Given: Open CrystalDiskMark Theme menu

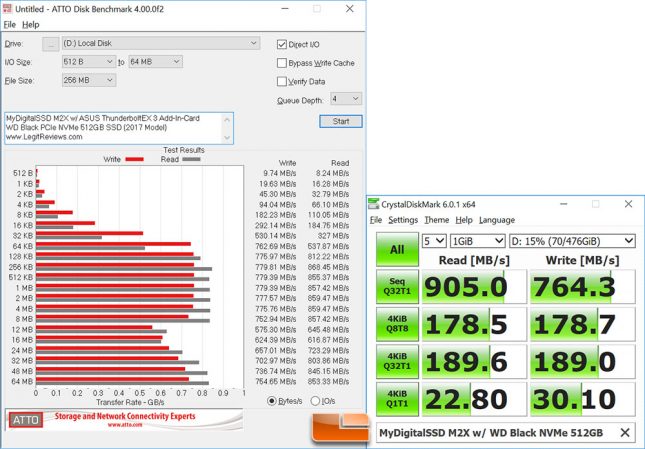Looking at the screenshot, I should [x=436, y=220].
